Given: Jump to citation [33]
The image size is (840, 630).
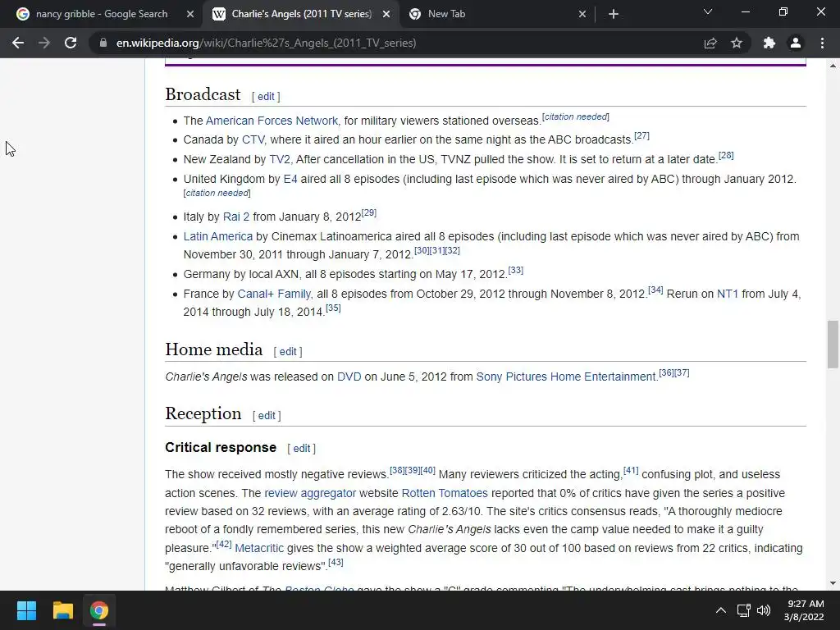Looking at the screenshot, I should click(x=515, y=270).
